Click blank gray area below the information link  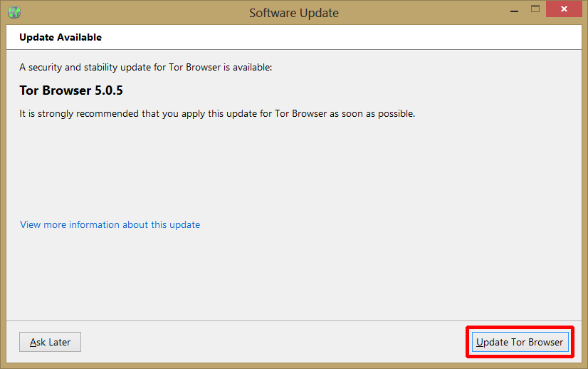coord(285,278)
